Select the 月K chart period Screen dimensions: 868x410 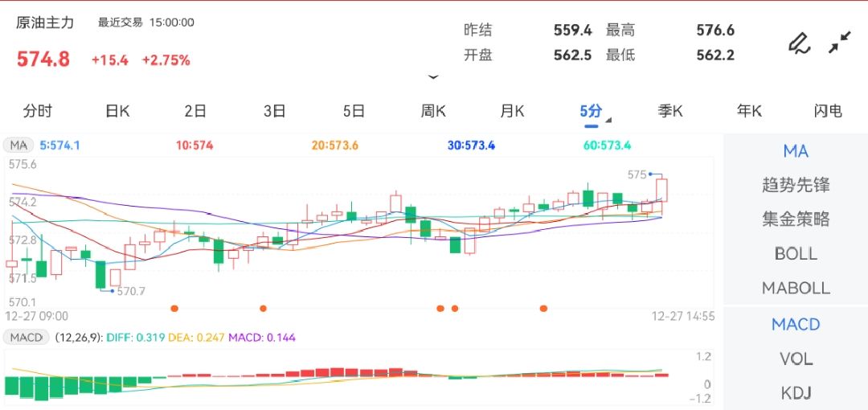point(512,111)
